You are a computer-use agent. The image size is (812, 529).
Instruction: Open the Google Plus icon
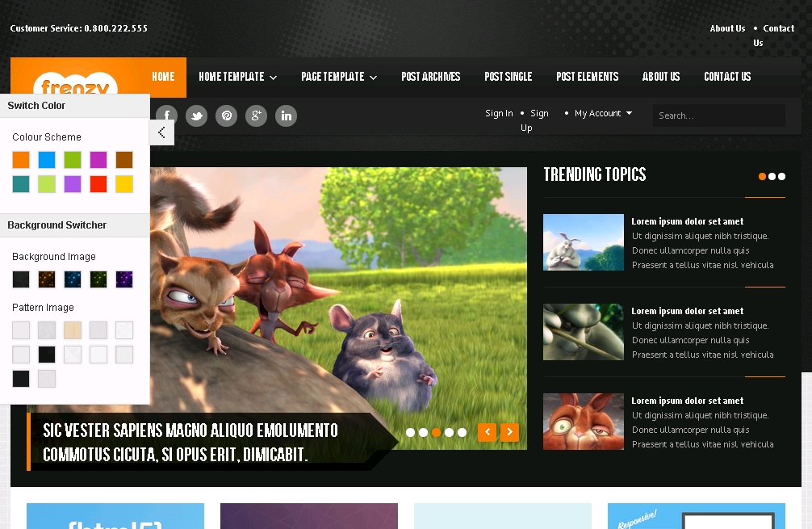pyautogui.click(x=256, y=115)
